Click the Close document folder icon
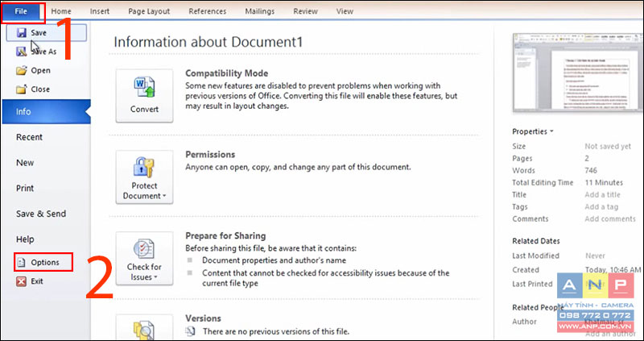 coord(22,89)
